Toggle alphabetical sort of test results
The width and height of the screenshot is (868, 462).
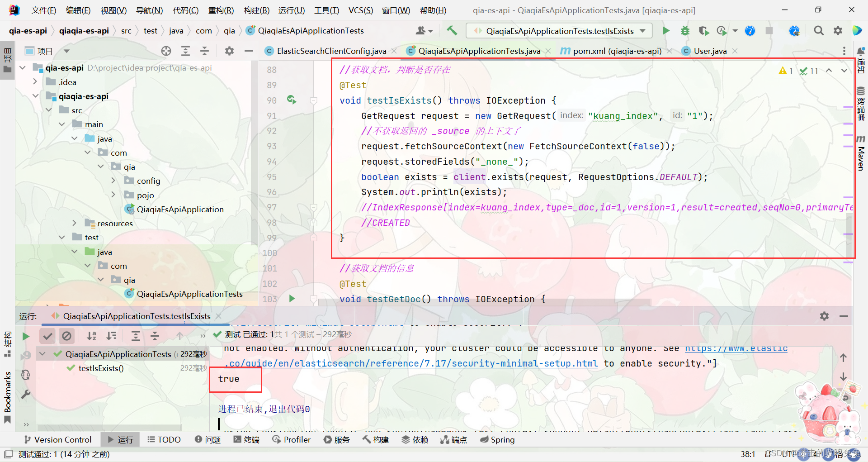click(x=92, y=336)
